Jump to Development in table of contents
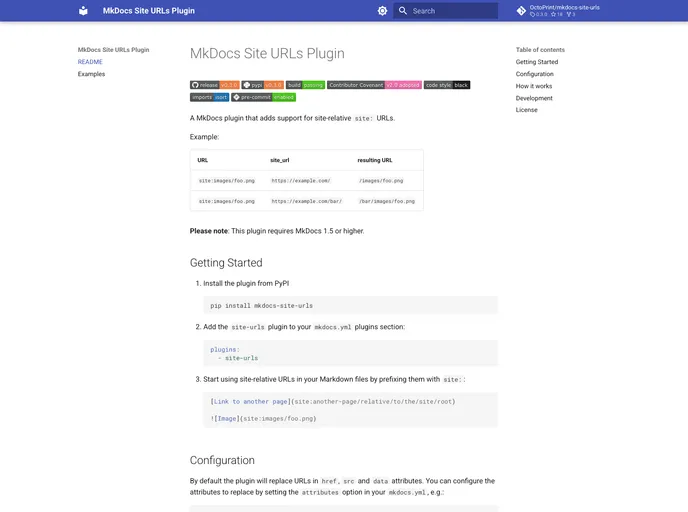 (x=534, y=98)
